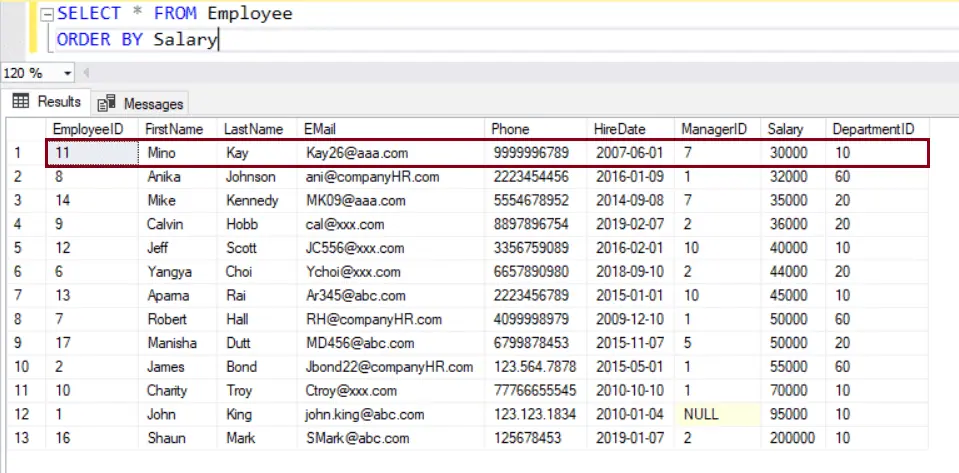Open the 120 % zoom dropdown
959x473 pixels.
pyautogui.click(x=68, y=73)
